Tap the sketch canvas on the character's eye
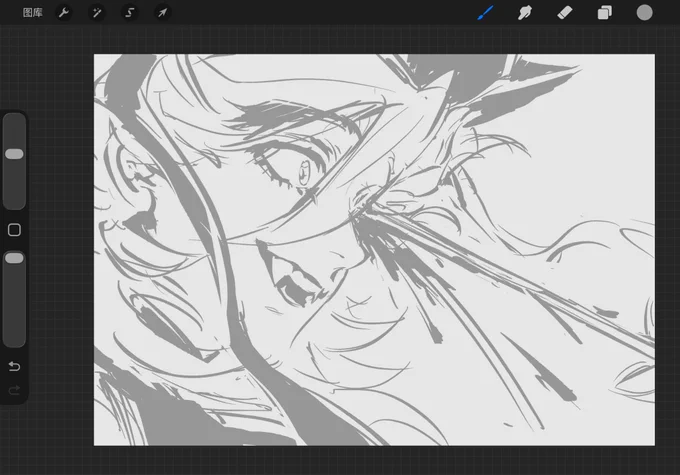 295,168
